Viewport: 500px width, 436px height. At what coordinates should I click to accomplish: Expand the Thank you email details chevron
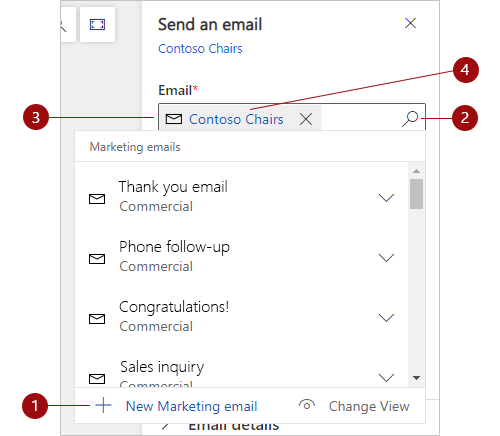tap(386, 198)
